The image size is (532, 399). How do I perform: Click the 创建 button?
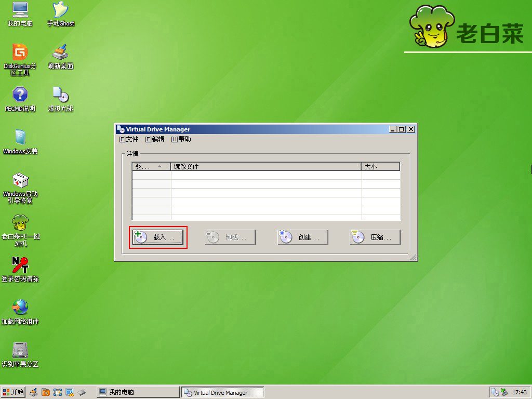click(x=303, y=237)
